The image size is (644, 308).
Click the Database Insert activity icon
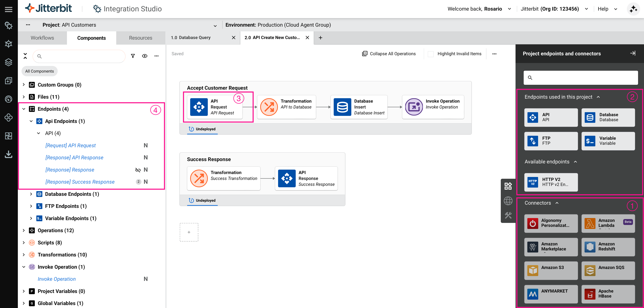pos(342,107)
